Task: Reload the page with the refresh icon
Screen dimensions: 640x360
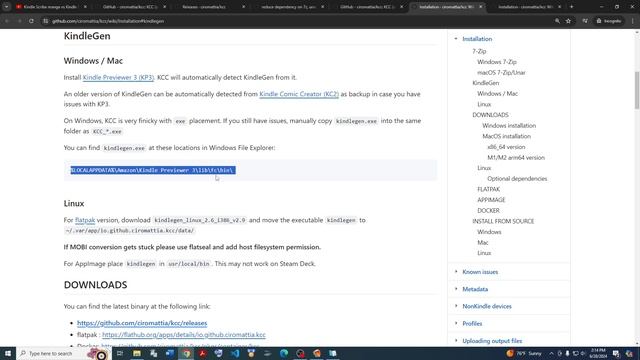Action: [31, 21]
